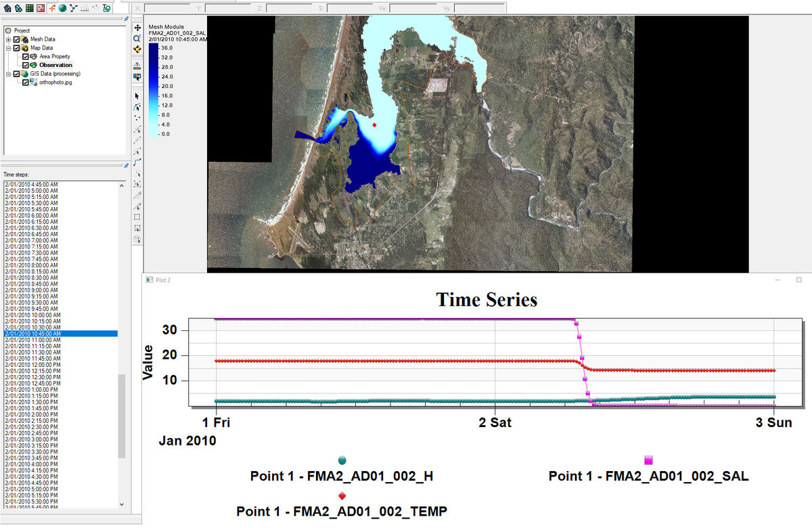Uncheck the Mesh Data checkbox

[x=18, y=39]
